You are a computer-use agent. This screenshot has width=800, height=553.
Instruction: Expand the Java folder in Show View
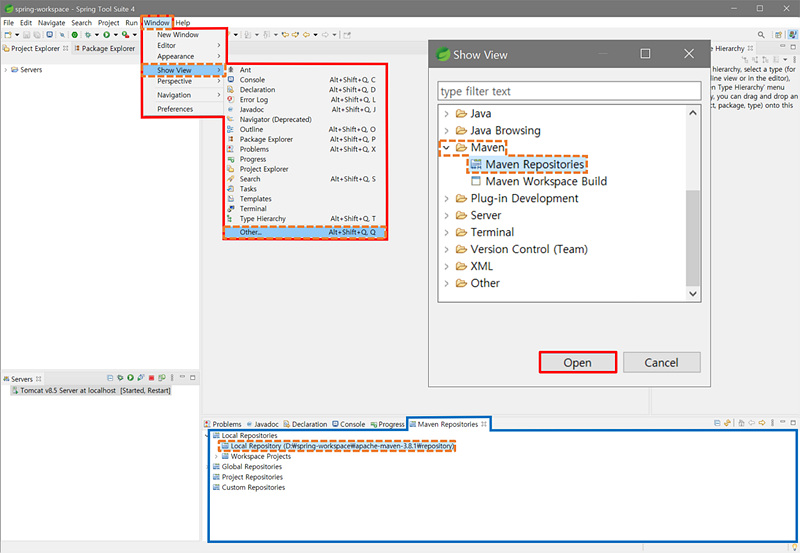pyautogui.click(x=446, y=113)
